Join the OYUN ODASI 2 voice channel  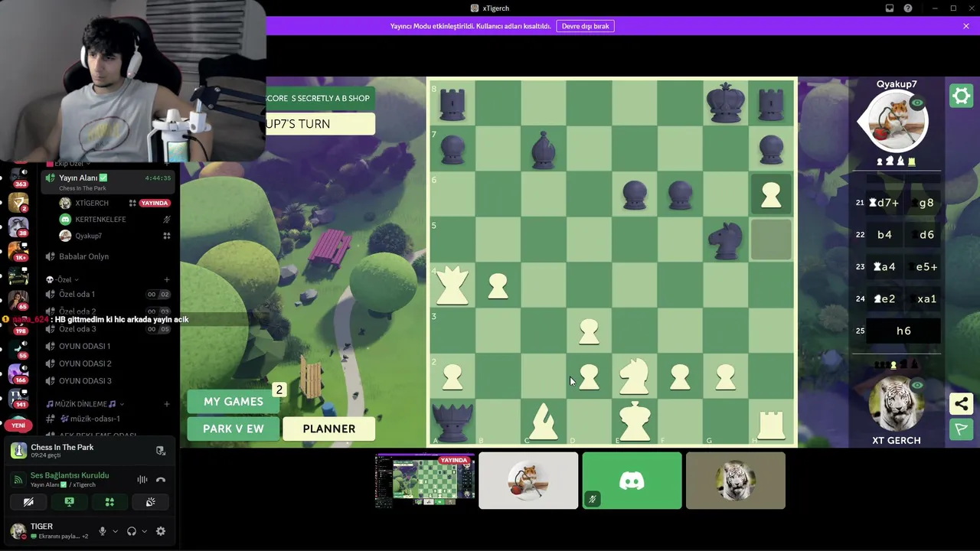pyautogui.click(x=108, y=364)
